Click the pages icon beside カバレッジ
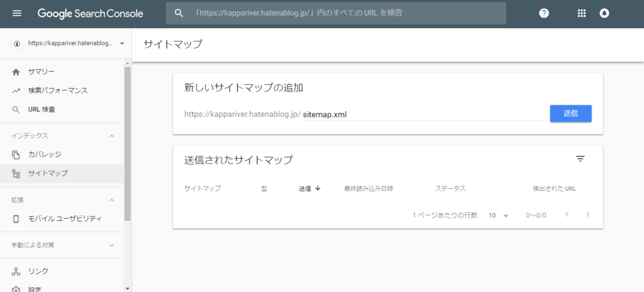Viewport: 644px width, 292px height. (16, 154)
